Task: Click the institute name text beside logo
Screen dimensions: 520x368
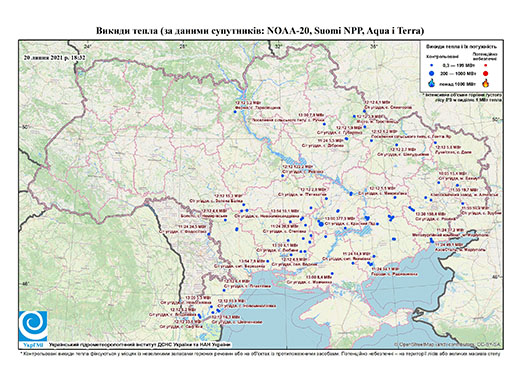Action: (x=140, y=344)
